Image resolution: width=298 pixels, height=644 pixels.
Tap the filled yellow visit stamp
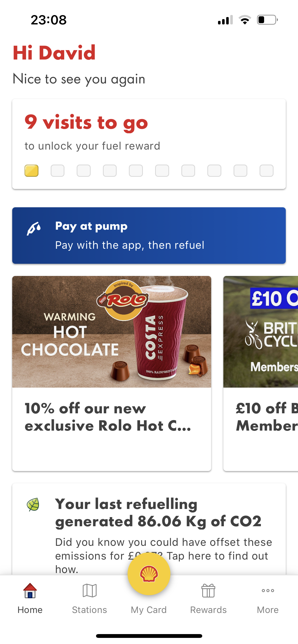pyautogui.click(x=32, y=171)
